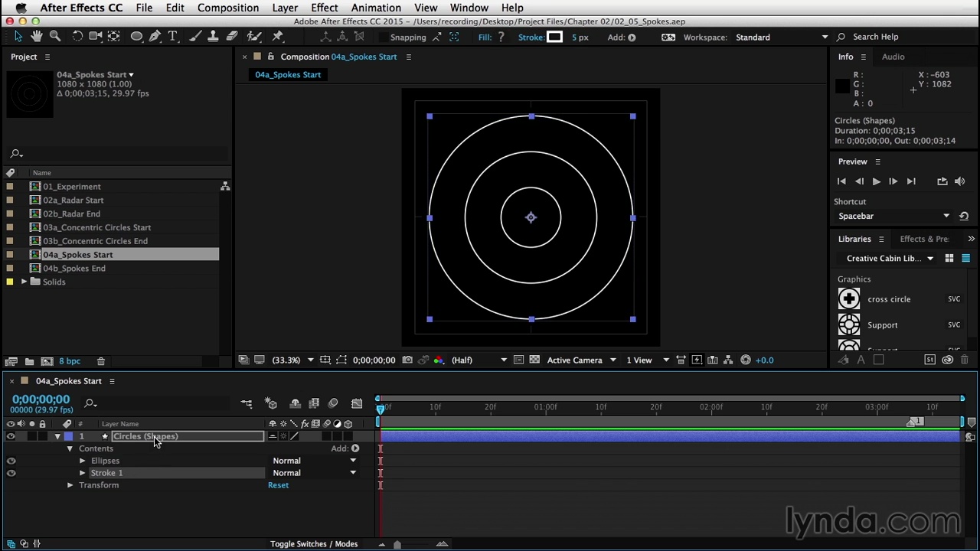Open Animation menu

pos(376,8)
